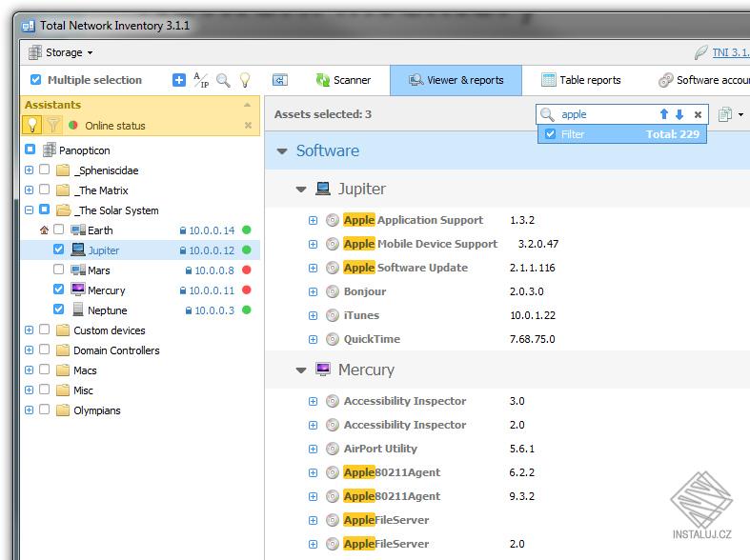Collapse sidebar with the panel toggle icon

[x=280, y=80]
